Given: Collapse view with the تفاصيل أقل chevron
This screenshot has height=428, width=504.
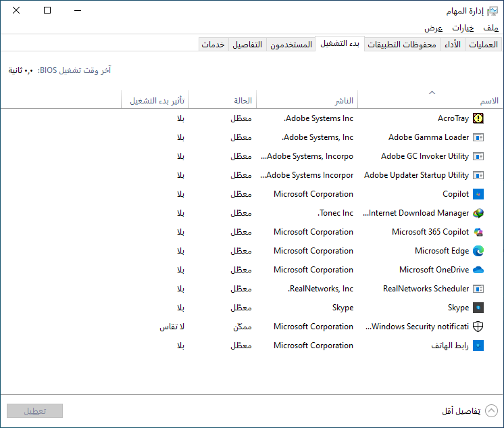Looking at the screenshot, I should [491, 411].
